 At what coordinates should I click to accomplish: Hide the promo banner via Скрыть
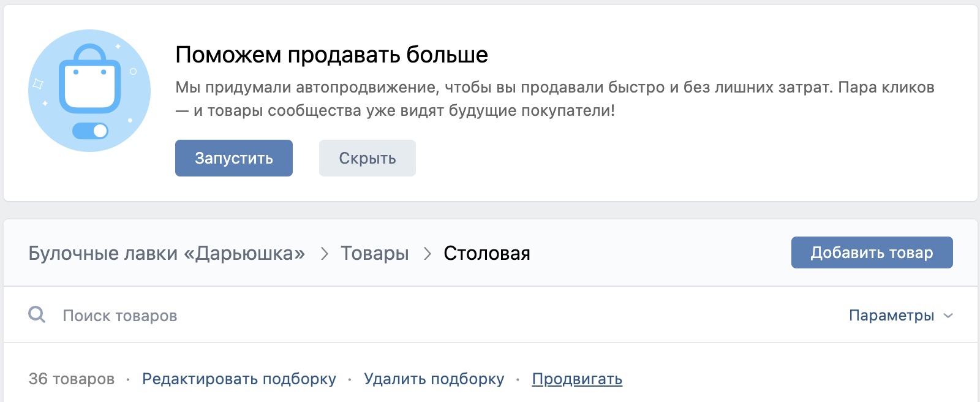[367, 158]
